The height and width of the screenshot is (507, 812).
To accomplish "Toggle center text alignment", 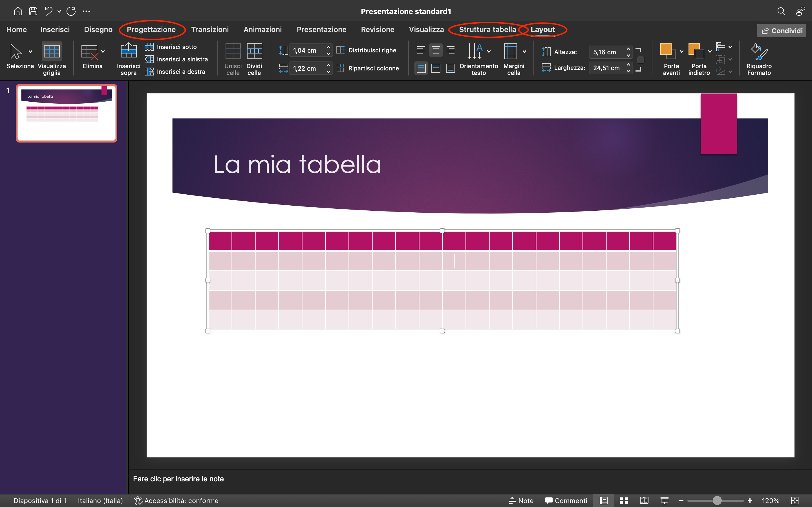I will pos(436,50).
